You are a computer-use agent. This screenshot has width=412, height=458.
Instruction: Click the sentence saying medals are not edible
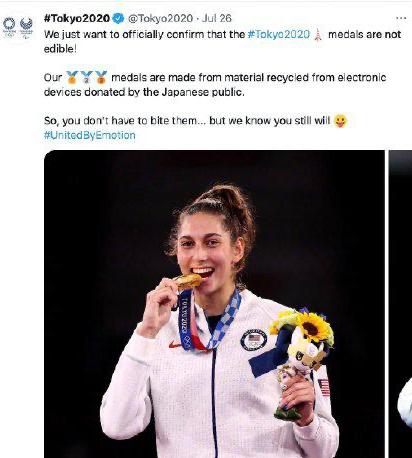pyautogui.click(x=222, y=41)
